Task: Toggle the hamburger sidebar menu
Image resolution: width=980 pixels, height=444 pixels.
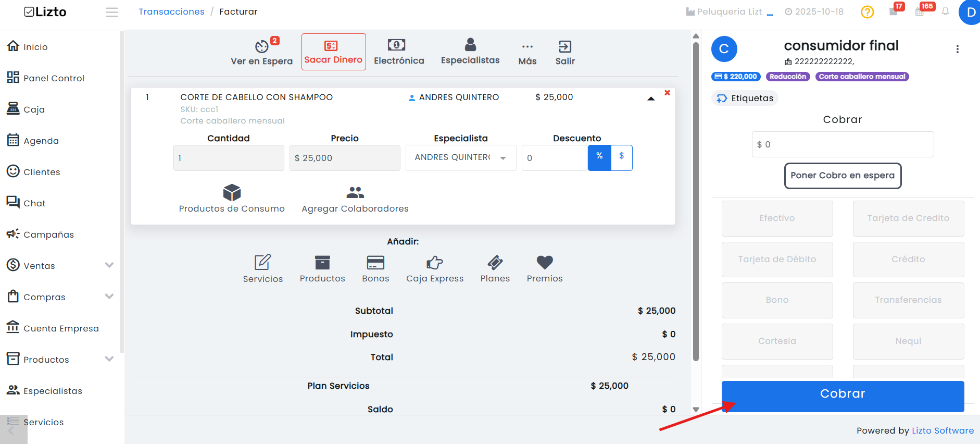Action: point(111,12)
